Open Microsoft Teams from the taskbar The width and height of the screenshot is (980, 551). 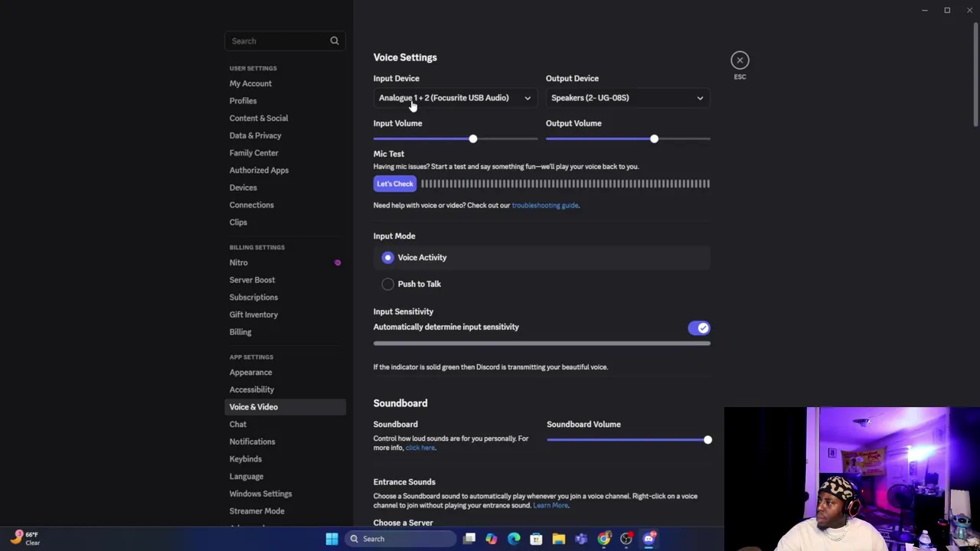pyautogui.click(x=581, y=539)
